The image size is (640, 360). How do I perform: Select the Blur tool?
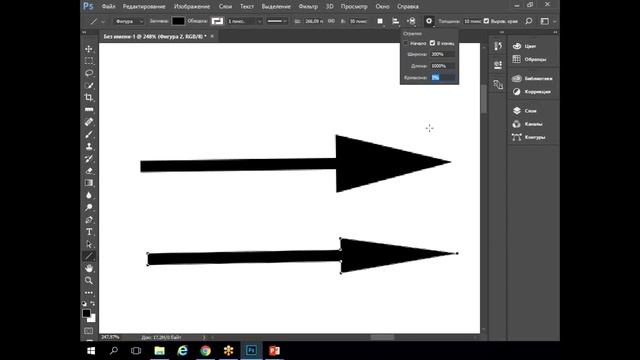[89, 195]
